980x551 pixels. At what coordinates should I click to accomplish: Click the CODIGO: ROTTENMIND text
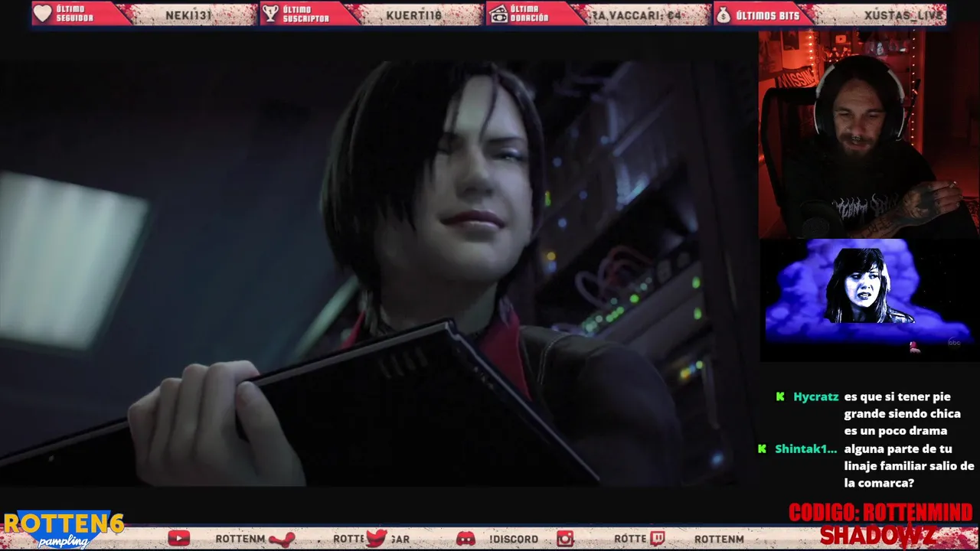pyautogui.click(x=880, y=513)
